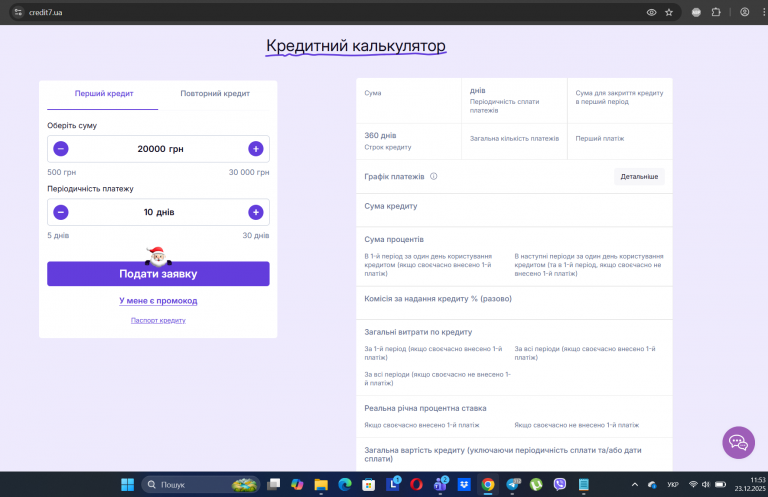Click the 5 днів minimum period label
The width and height of the screenshot is (768, 497).
point(58,236)
